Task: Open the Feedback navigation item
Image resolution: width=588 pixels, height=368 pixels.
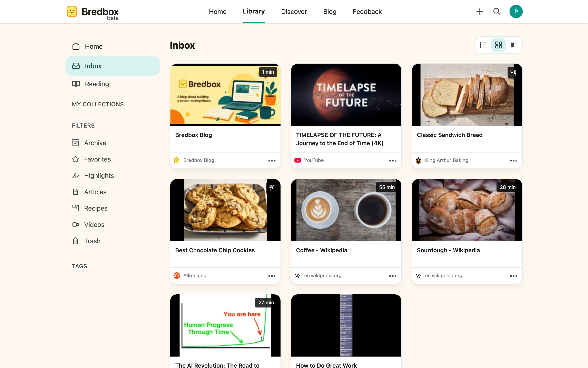Action: click(367, 11)
